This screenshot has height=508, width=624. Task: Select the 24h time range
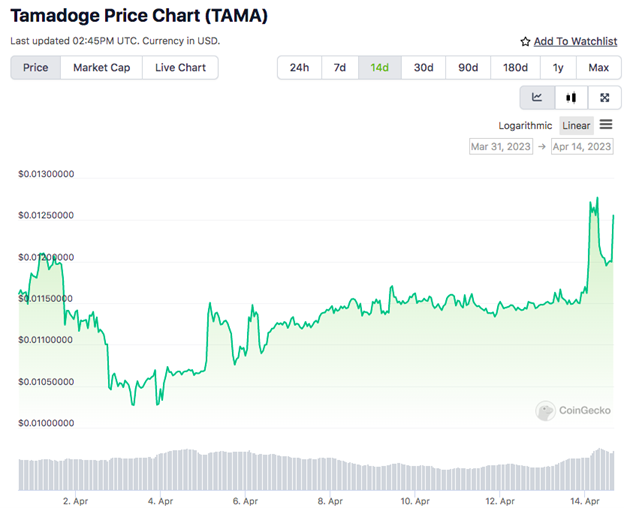click(x=299, y=68)
